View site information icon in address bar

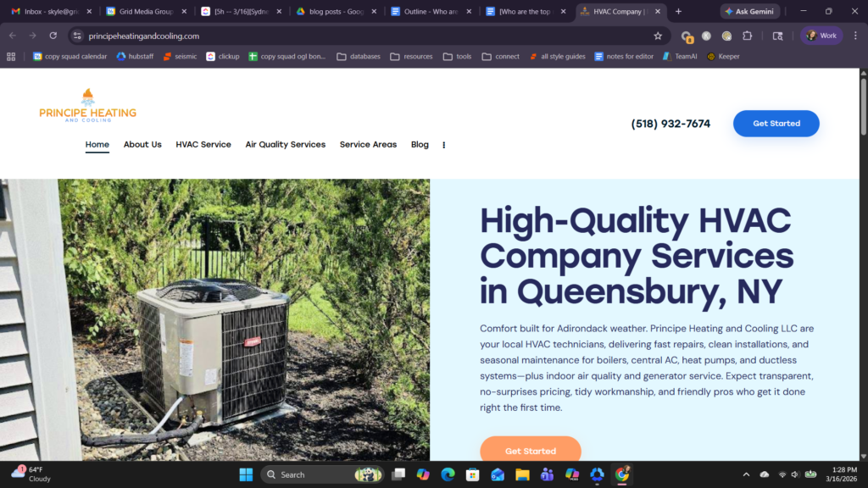pos(76,36)
